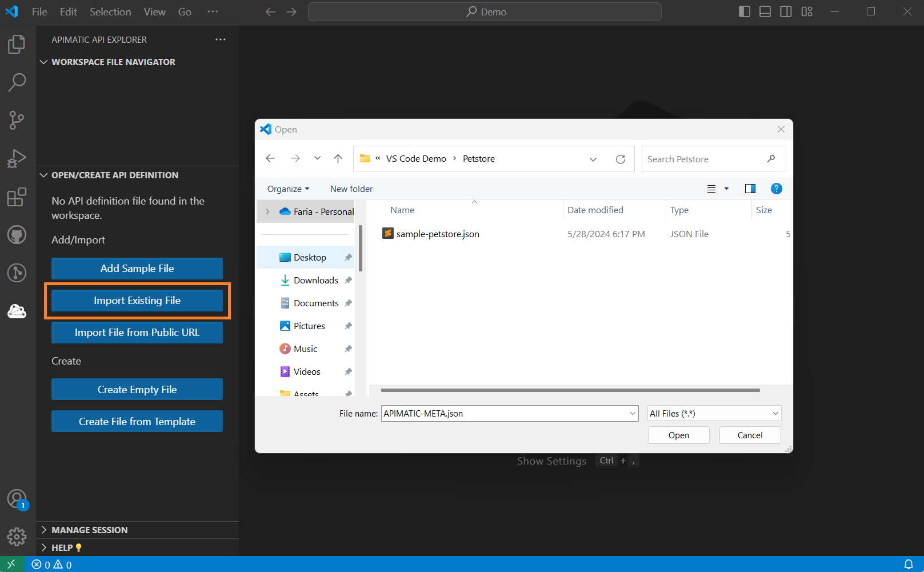Click the horizontal scrollbar in file list
This screenshot has width=924, height=572.
[x=570, y=390]
